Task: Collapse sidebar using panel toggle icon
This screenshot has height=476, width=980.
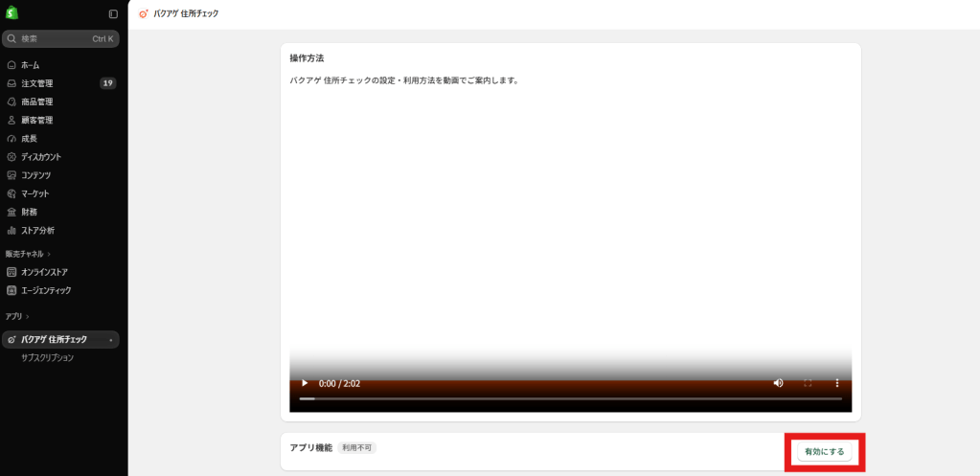Action: (x=113, y=13)
